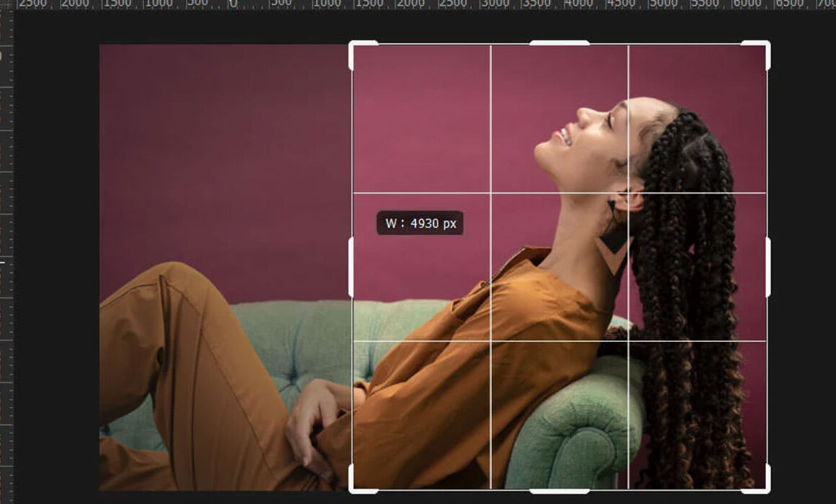Click the lower-right crop grid line intersection
The width and height of the screenshot is (836, 504).
tap(628, 341)
